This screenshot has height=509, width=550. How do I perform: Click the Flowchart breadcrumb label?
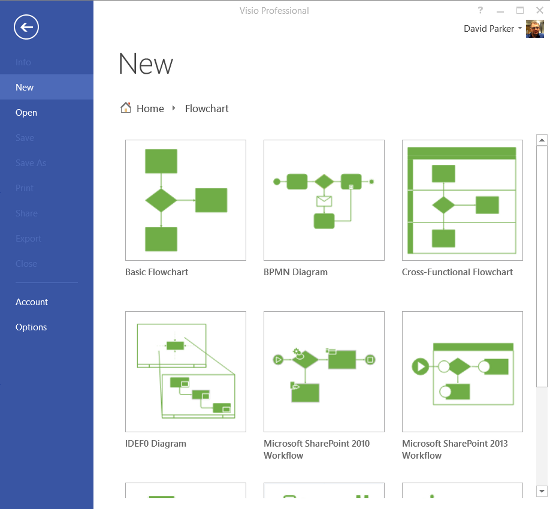point(207,109)
